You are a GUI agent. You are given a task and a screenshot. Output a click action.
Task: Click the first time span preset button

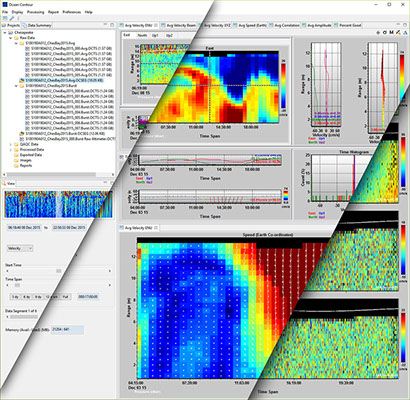coord(15,296)
